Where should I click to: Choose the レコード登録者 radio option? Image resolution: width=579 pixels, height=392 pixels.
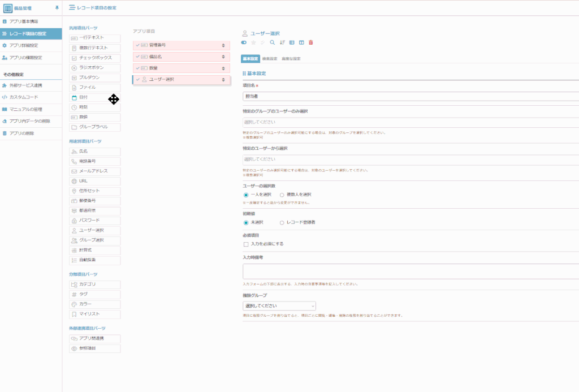coord(282,222)
